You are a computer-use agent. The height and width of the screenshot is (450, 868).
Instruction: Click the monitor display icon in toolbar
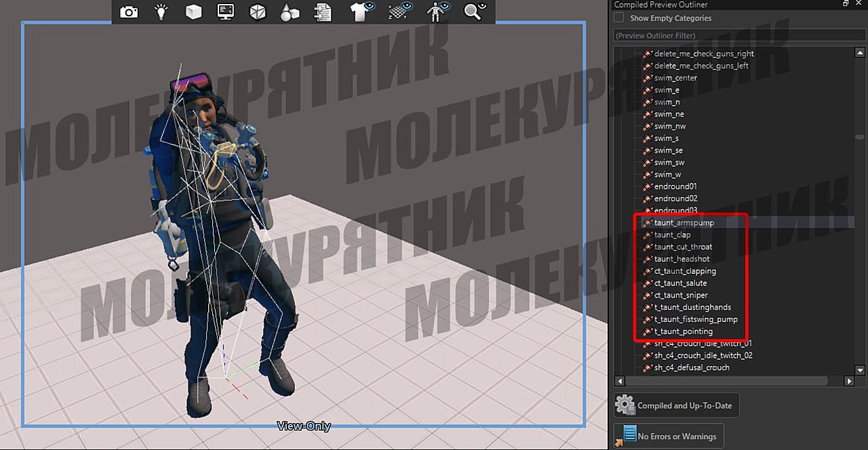tap(226, 12)
